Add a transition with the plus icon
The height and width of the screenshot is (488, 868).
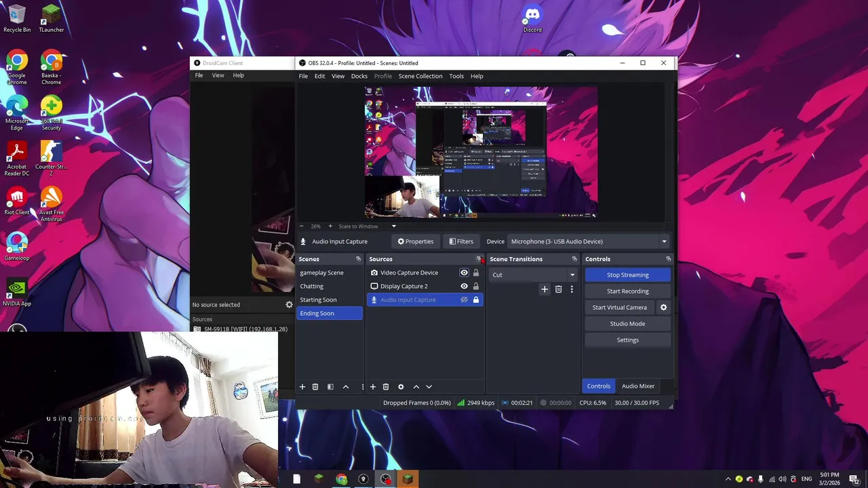tap(544, 289)
